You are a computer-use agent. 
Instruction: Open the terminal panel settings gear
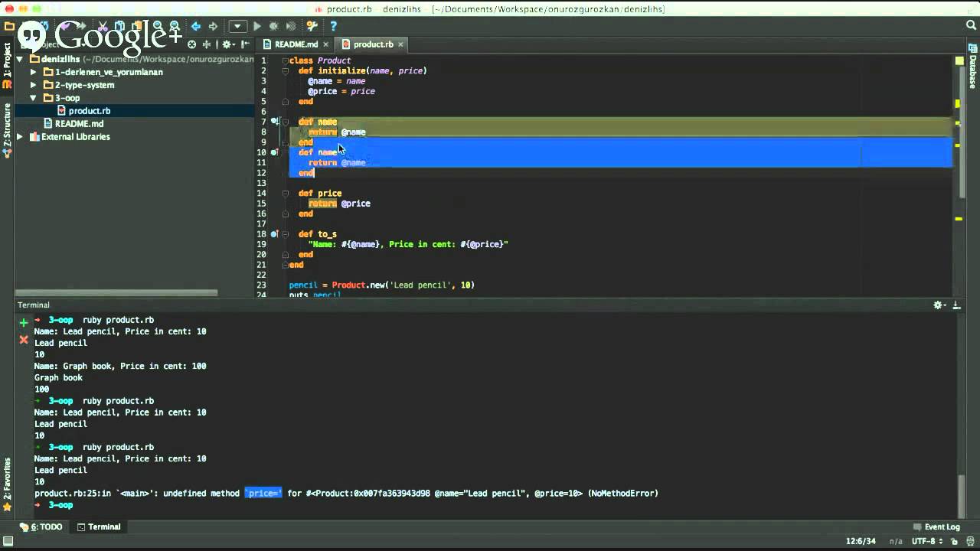pyautogui.click(x=938, y=305)
